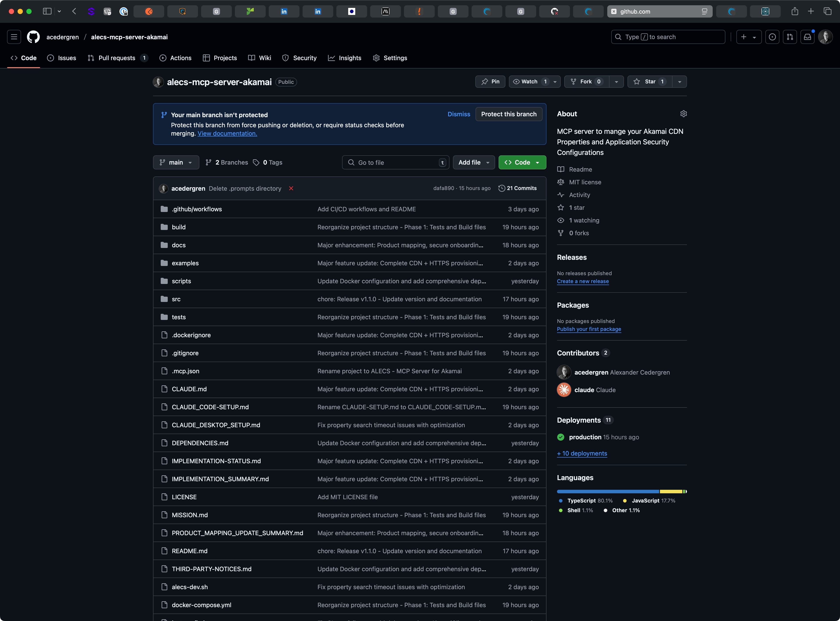The height and width of the screenshot is (621, 840).
Task: Open the pull requests icon in header
Action: (790, 37)
